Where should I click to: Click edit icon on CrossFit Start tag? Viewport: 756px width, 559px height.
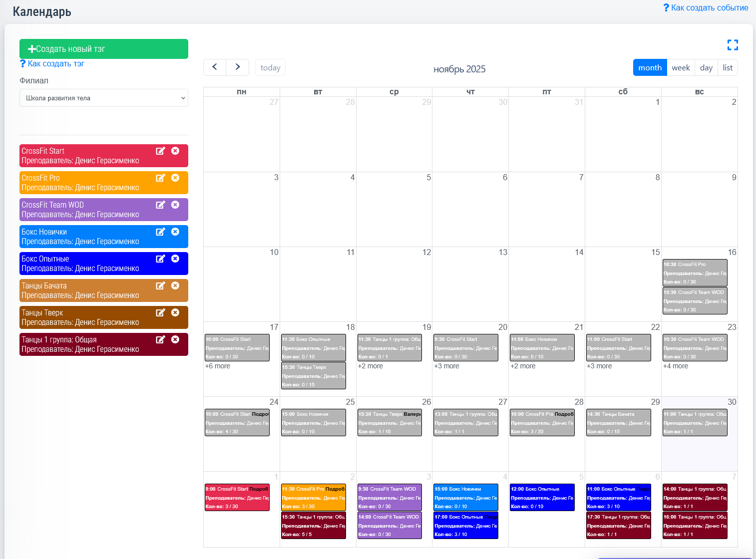160,151
